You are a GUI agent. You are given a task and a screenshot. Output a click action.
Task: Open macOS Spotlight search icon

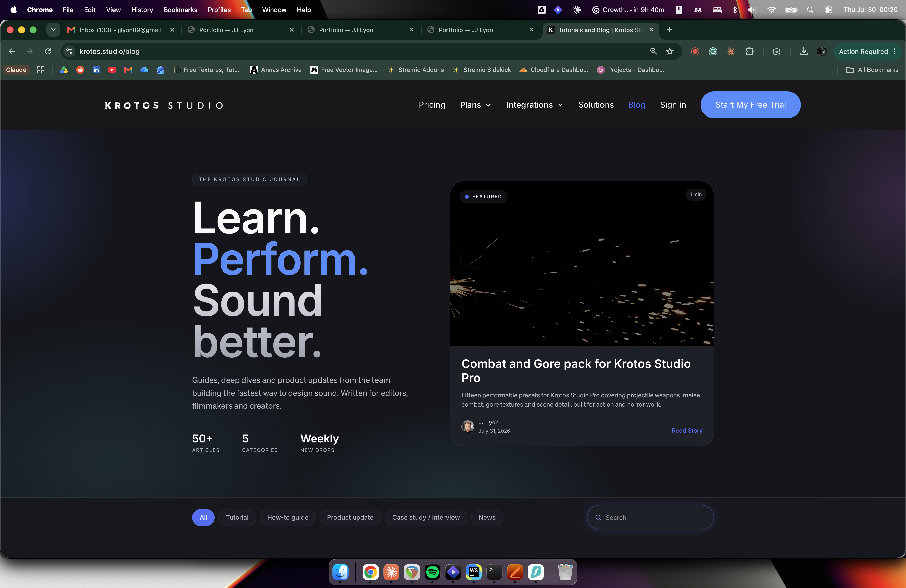[x=810, y=10]
